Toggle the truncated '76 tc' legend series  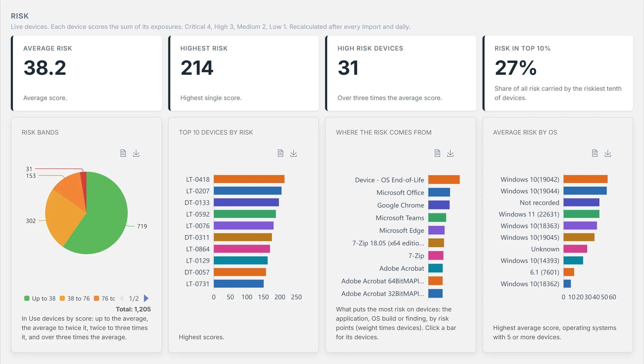coord(104,298)
